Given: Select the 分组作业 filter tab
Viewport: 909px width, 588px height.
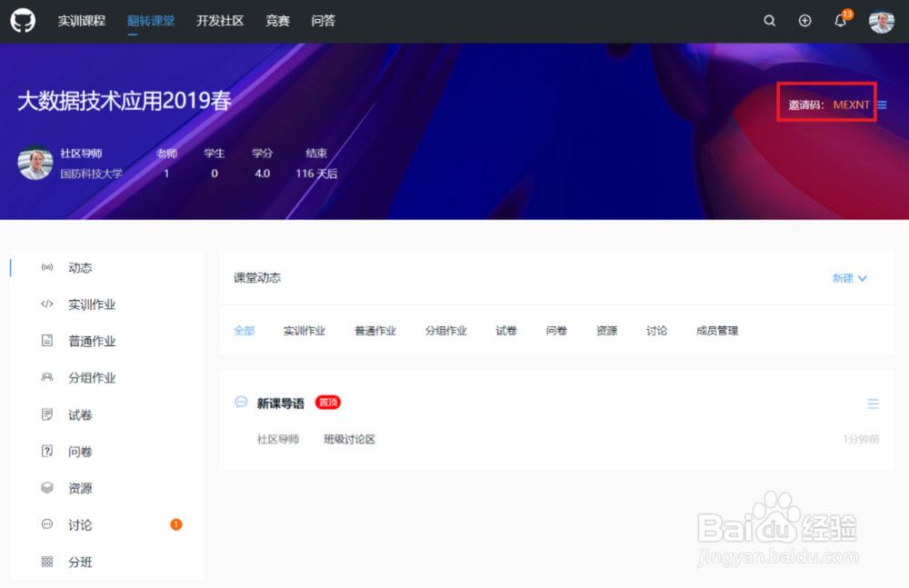Looking at the screenshot, I should [x=445, y=331].
